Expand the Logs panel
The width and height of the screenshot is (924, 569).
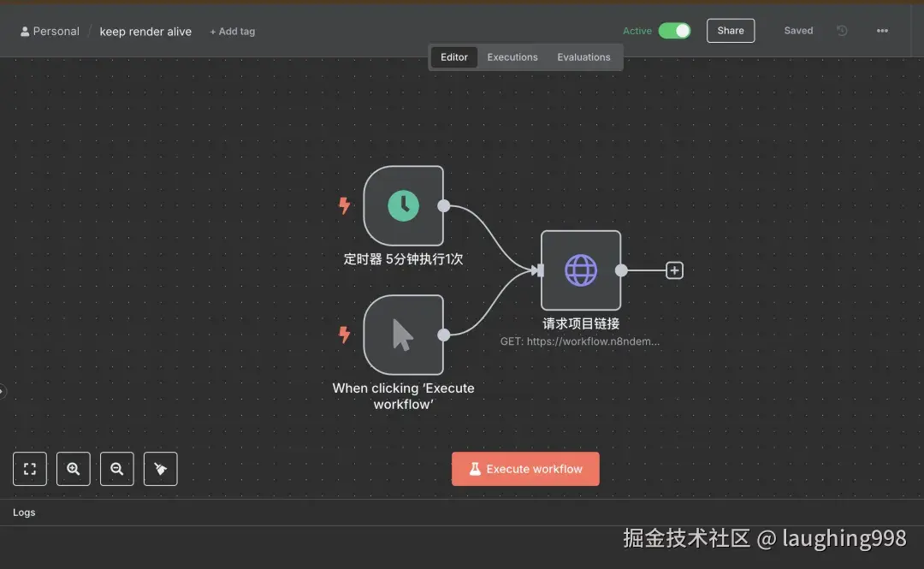coord(24,512)
